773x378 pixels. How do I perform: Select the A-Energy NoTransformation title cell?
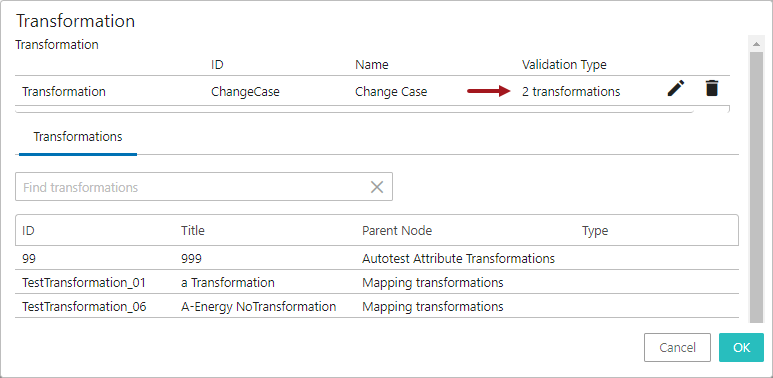click(258, 307)
